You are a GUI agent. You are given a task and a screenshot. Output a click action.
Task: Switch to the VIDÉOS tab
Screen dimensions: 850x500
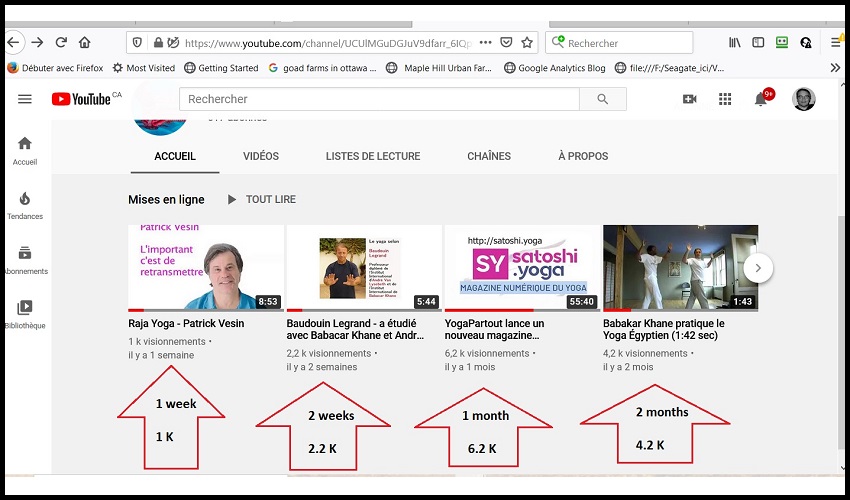click(x=261, y=156)
